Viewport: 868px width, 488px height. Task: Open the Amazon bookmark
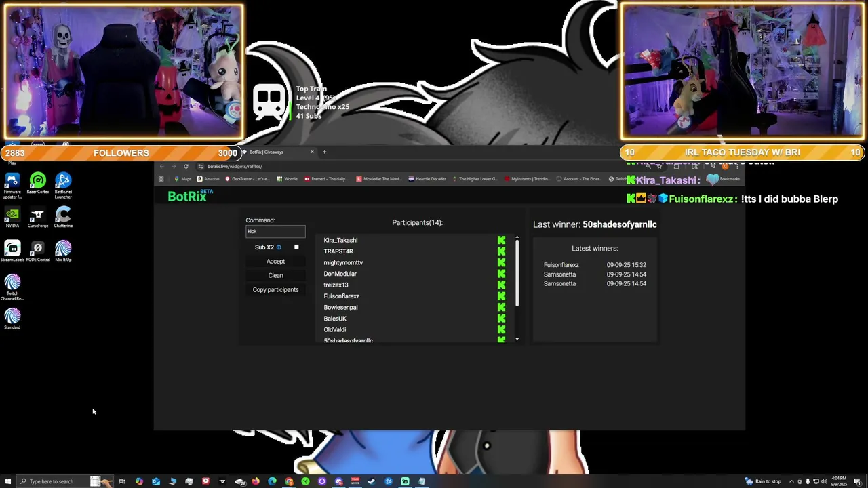click(208, 179)
